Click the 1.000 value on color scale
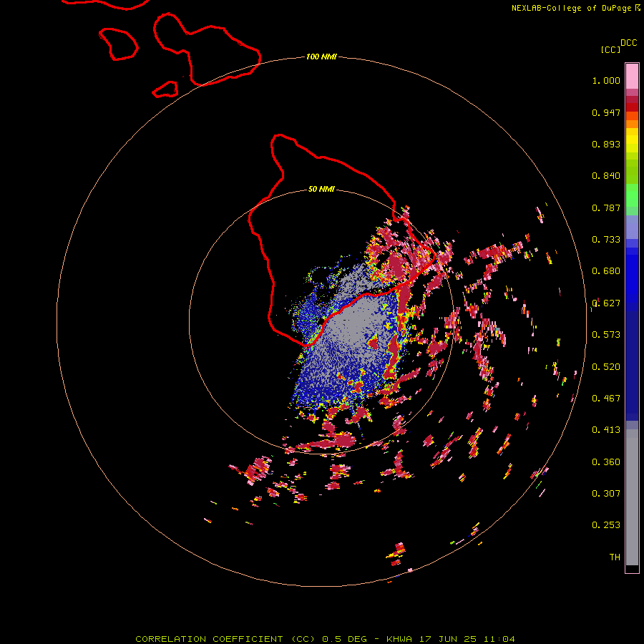 (x=606, y=80)
